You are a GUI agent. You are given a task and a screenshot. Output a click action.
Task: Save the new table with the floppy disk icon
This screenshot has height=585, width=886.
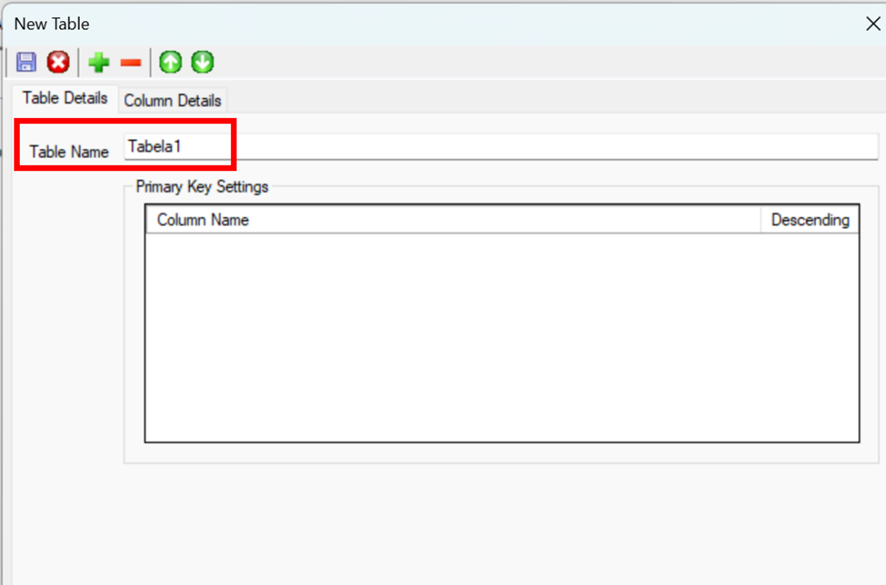click(x=26, y=62)
